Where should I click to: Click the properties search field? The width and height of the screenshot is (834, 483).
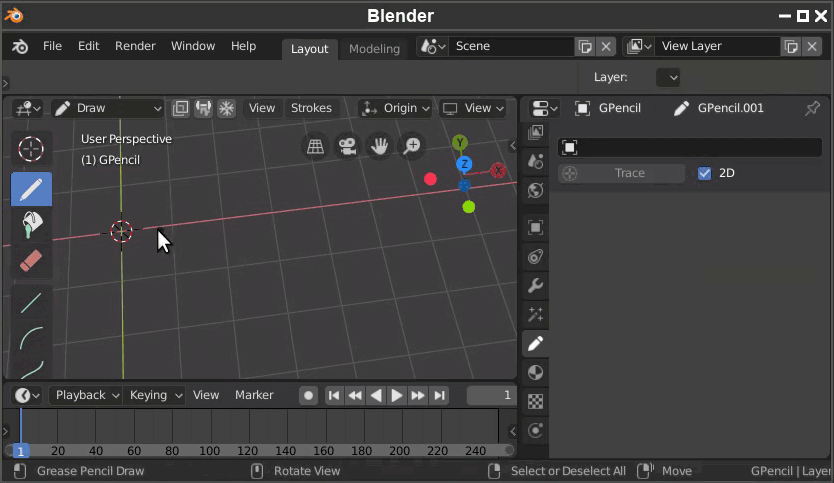[690, 147]
